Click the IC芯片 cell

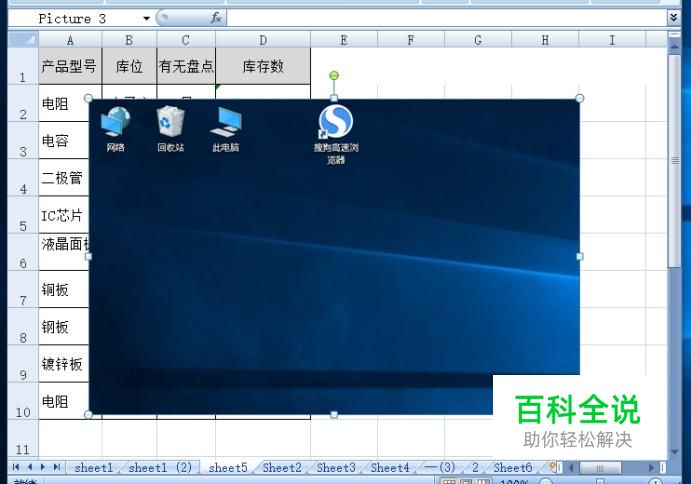point(64,215)
